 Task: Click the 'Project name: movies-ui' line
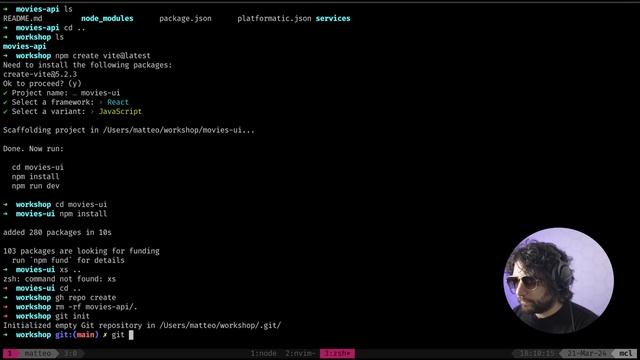pyautogui.click(x=61, y=93)
